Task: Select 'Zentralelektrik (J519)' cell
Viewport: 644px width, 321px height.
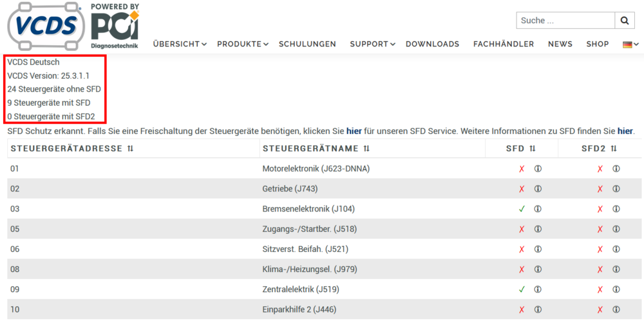Action: 301,289
